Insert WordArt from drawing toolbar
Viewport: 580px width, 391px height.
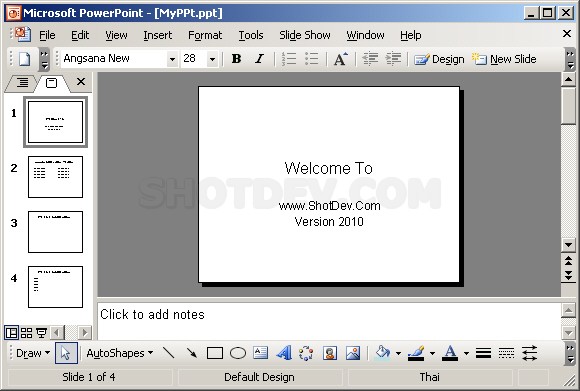[x=284, y=353]
